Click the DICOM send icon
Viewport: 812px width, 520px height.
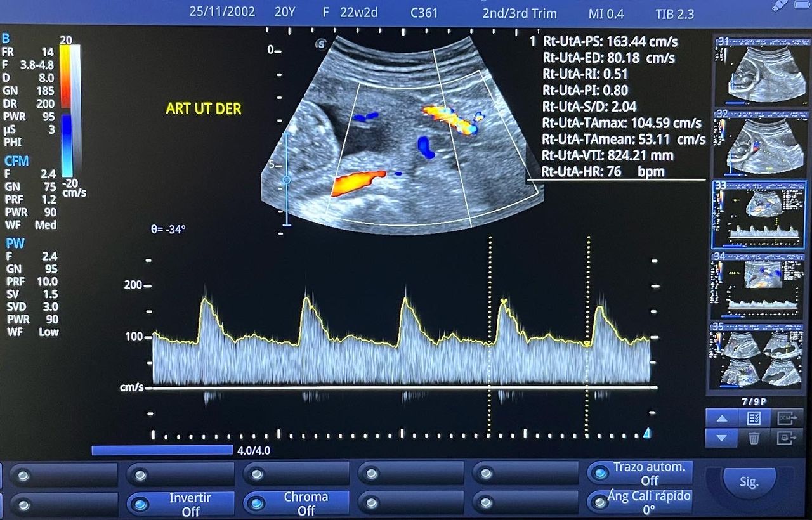pos(786,418)
